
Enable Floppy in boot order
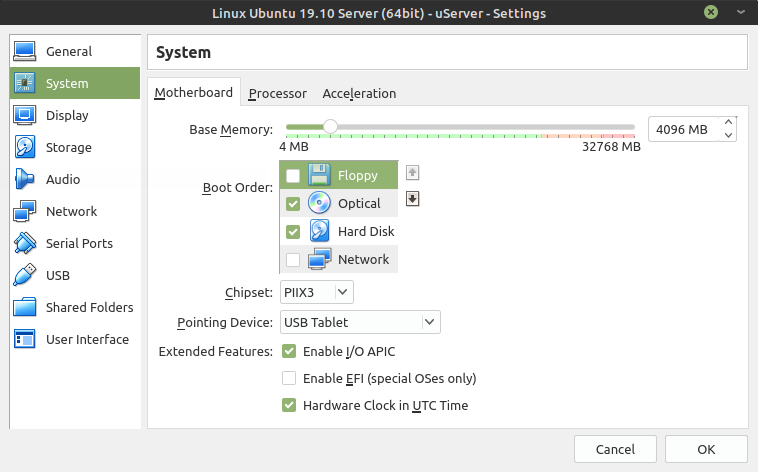click(x=293, y=176)
